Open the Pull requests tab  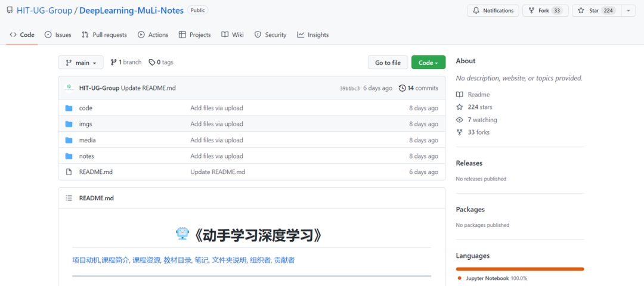[104, 35]
